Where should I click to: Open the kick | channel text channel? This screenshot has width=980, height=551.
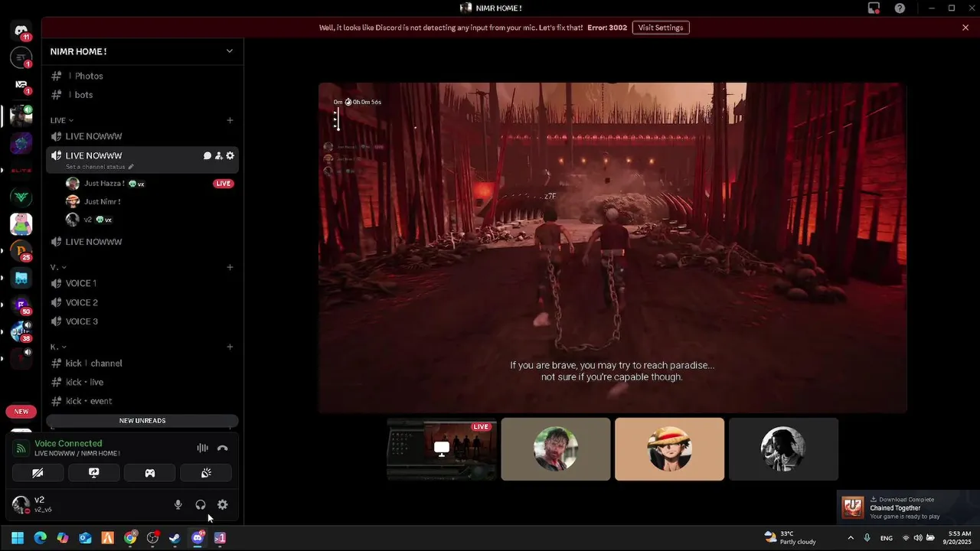click(x=142, y=363)
